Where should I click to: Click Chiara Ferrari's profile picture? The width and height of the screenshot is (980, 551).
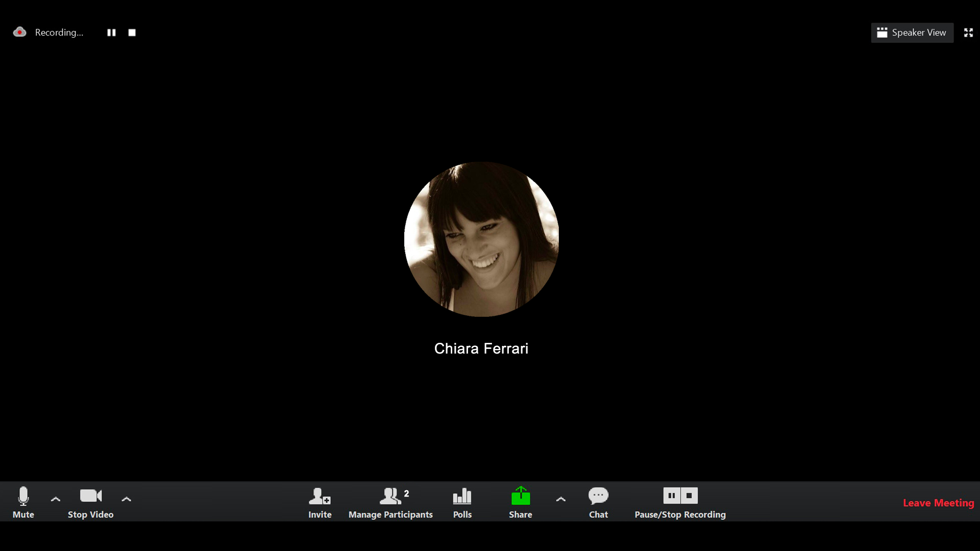(x=481, y=239)
